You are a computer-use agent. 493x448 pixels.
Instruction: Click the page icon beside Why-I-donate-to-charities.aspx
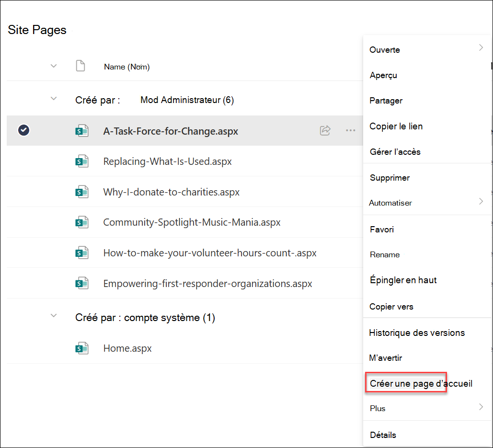pos(82,192)
